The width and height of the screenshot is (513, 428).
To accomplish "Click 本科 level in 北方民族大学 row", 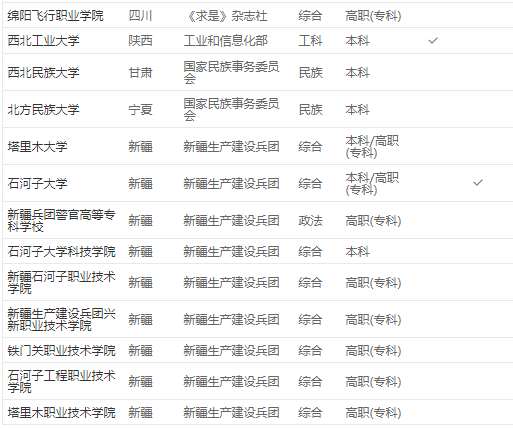I will (357, 109).
